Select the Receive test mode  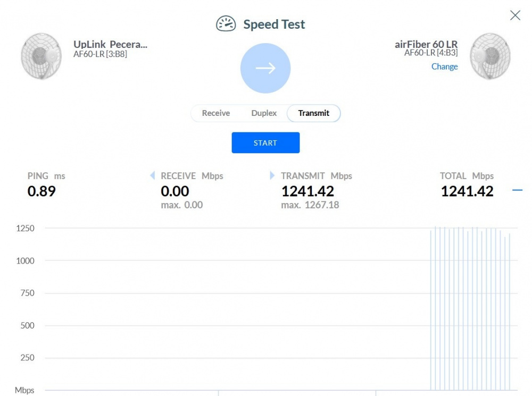[x=216, y=113]
